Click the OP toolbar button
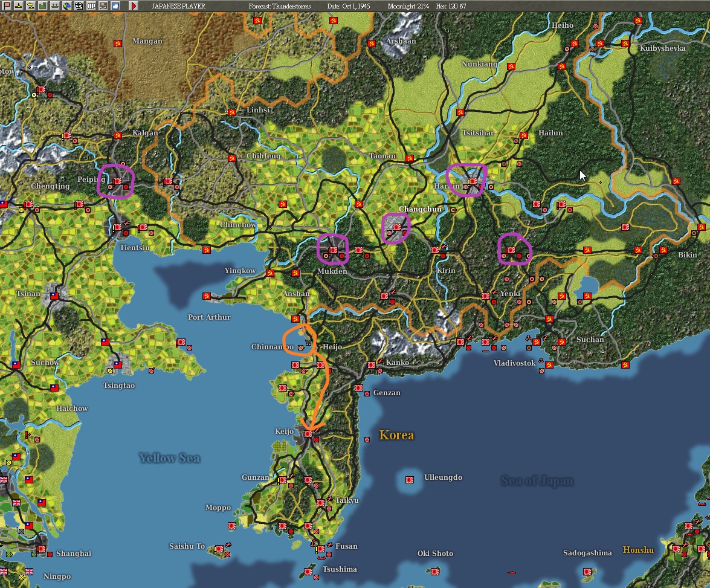This screenshot has height=588, width=710. pos(91,6)
